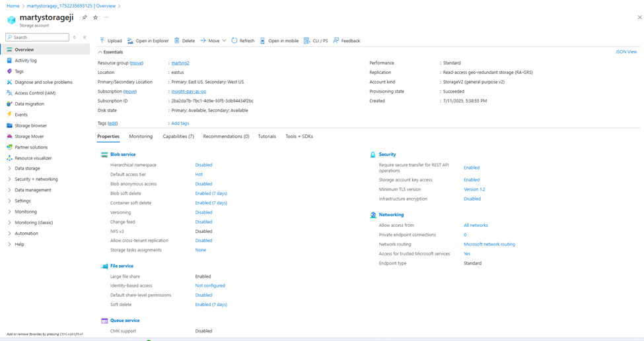Expand Security + networking section
This screenshot has width=644, height=341.
click(x=9, y=179)
